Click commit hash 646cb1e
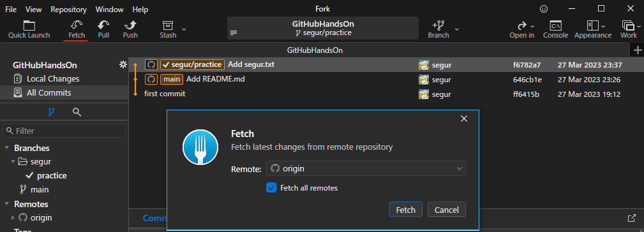This screenshot has width=644, height=232. pos(527,80)
